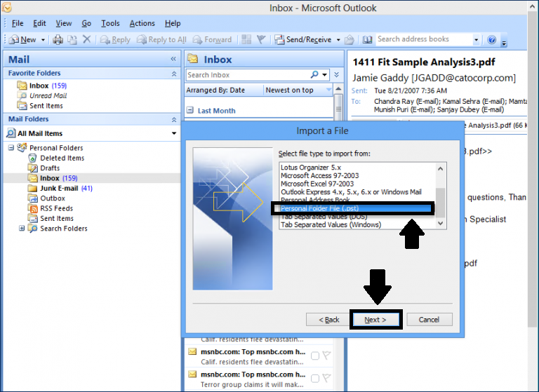Click the blue Help question mark icon
Screen dimensions: 539x392
(491, 40)
